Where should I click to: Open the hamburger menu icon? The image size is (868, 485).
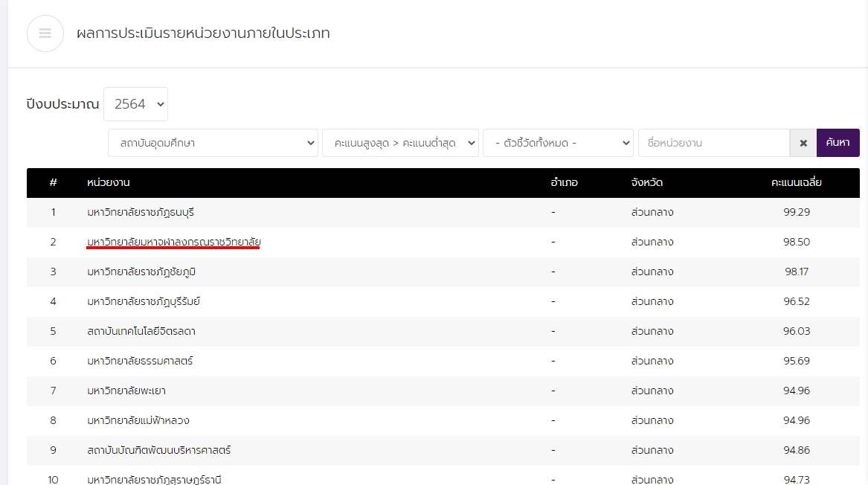tap(45, 33)
